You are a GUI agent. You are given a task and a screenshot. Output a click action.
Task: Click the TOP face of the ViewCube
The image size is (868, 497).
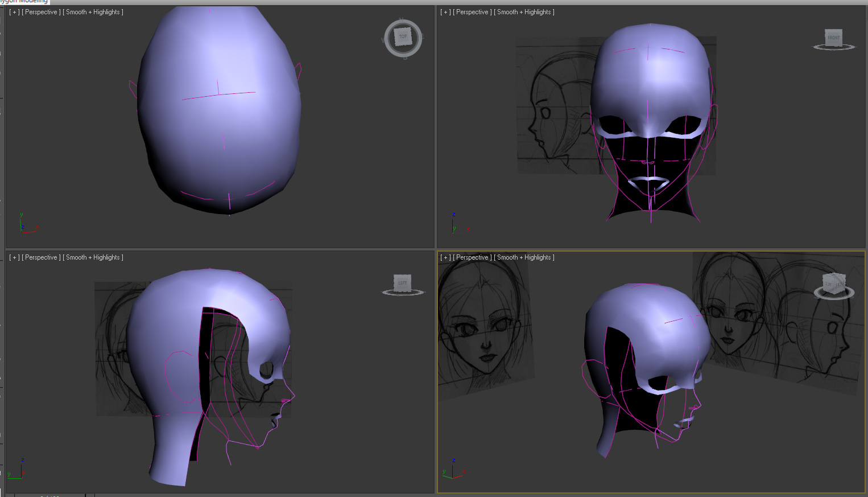[x=403, y=37]
